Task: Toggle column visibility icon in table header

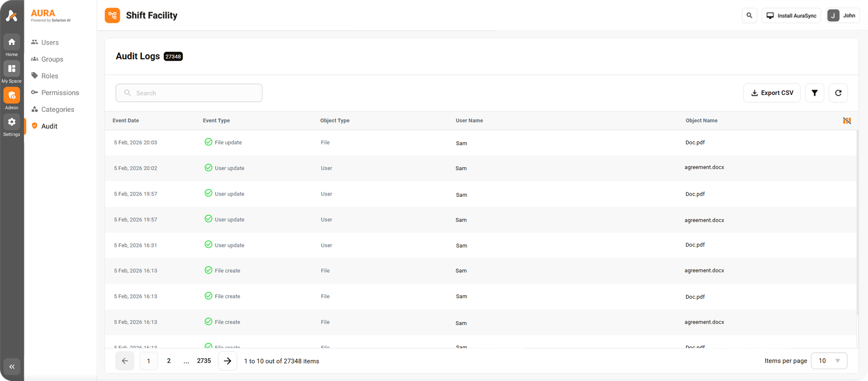Action: coord(847,121)
